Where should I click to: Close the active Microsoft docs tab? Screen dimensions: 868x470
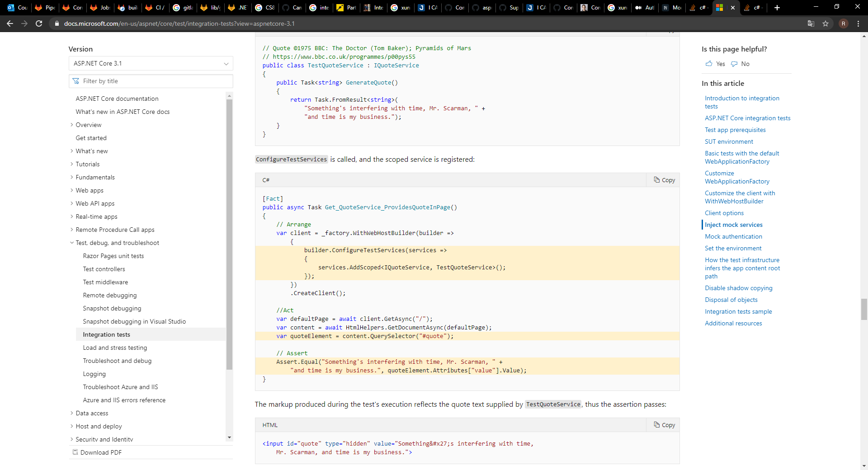[733, 7]
